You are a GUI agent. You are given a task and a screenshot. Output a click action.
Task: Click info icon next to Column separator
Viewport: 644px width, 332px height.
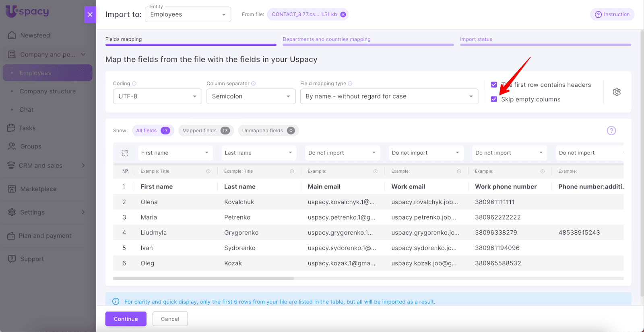click(254, 84)
